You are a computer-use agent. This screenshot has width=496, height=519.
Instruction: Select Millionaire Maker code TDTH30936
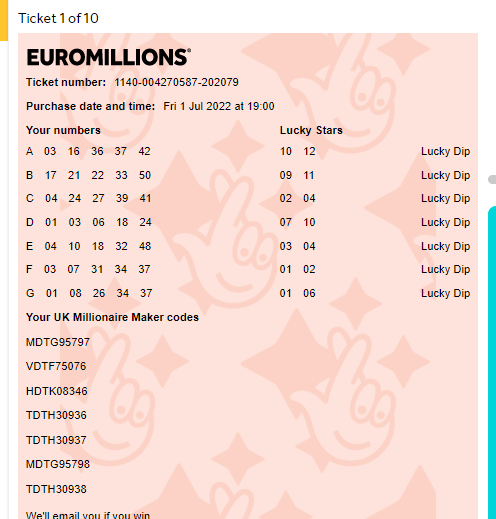[56, 415]
